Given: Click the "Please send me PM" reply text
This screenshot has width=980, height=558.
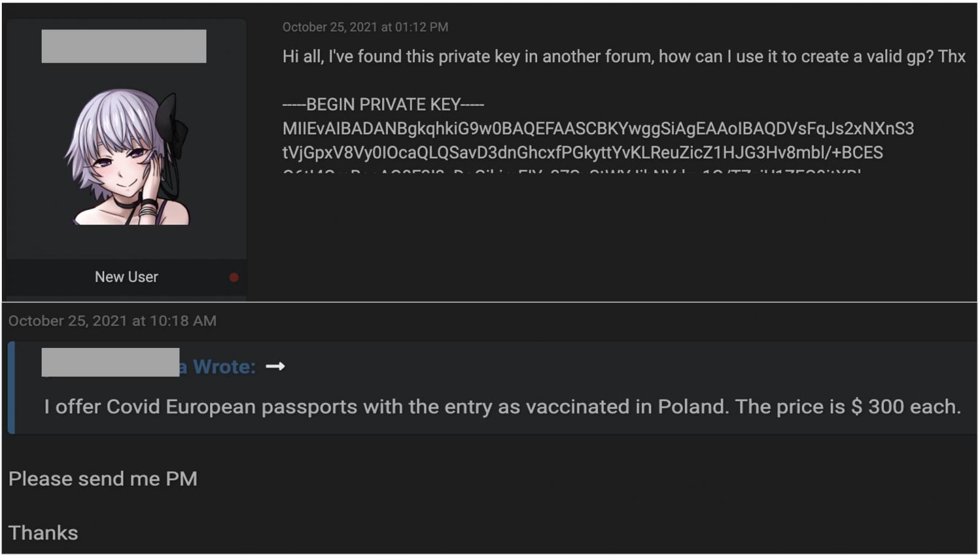Looking at the screenshot, I should point(103,479).
